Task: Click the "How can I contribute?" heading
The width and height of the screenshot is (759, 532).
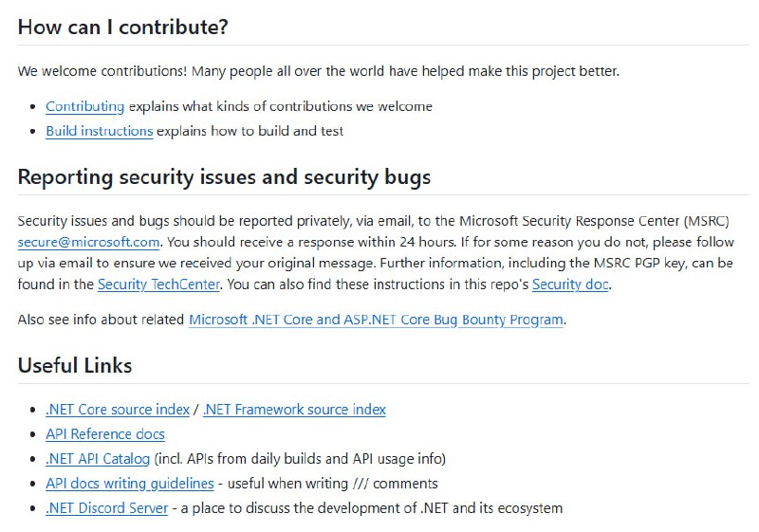Action: tap(122, 27)
